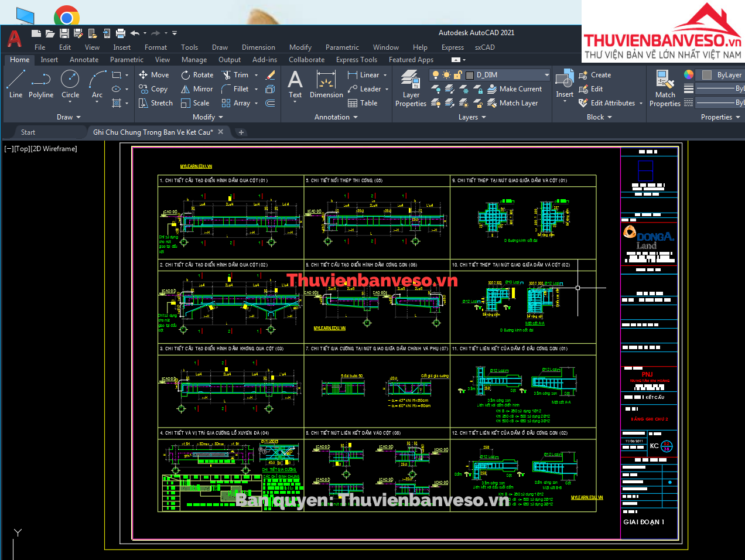This screenshot has height=560, width=745.
Task: Open the D_DIM layer dropdown list
Action: pyautogui.click(x=546, y=75)
